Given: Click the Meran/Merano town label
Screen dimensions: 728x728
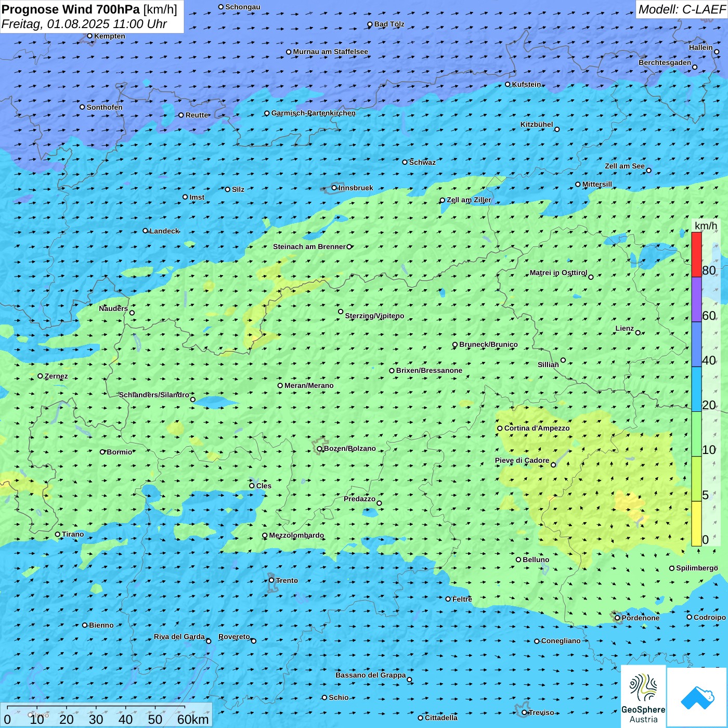Looking at the screenshot, I should click(x=309, y=385).
